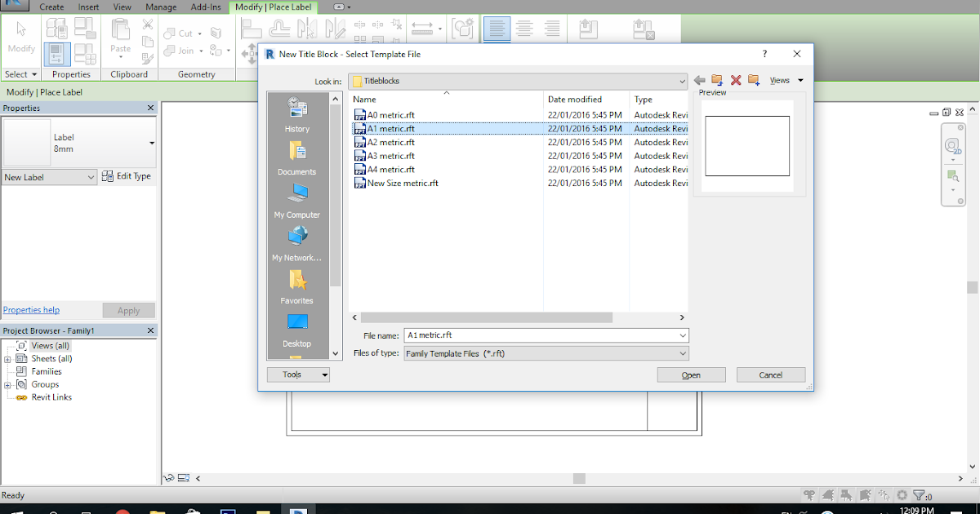Switch to the Modify | Place Label ribbon tab
Viewport: 980px width, 514px height.
[272, 6]
